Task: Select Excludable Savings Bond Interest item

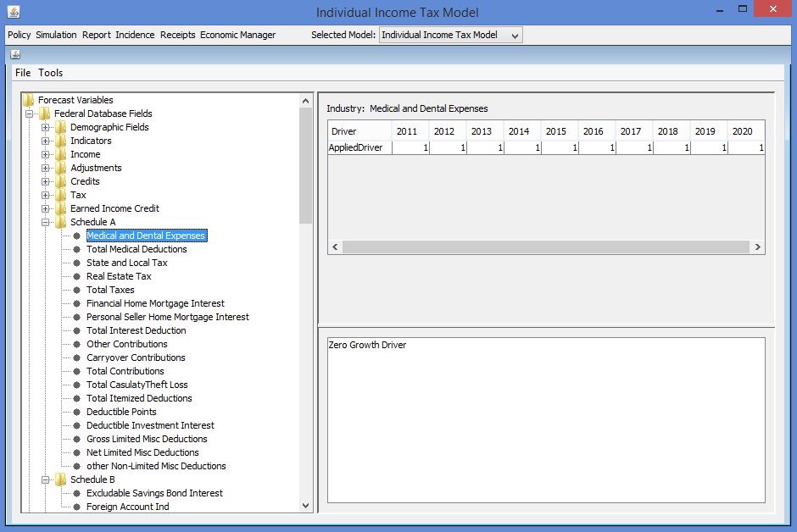Action: [x=154, y=493]
